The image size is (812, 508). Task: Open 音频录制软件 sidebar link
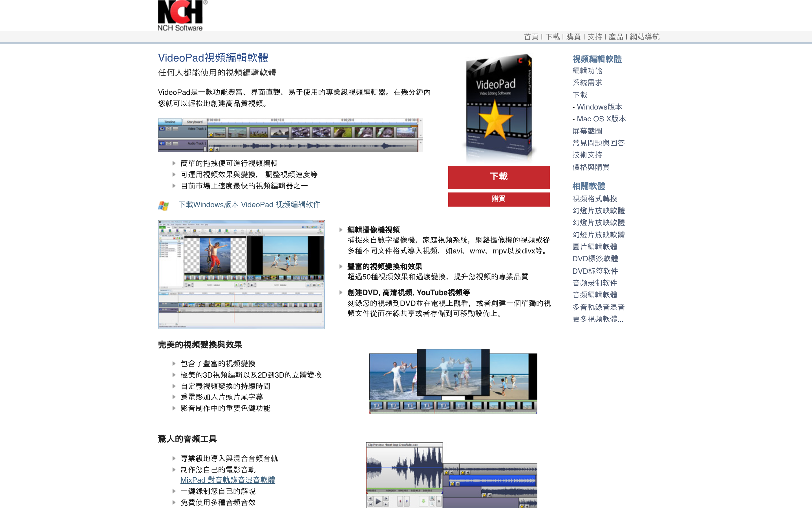tap(595, 283)
